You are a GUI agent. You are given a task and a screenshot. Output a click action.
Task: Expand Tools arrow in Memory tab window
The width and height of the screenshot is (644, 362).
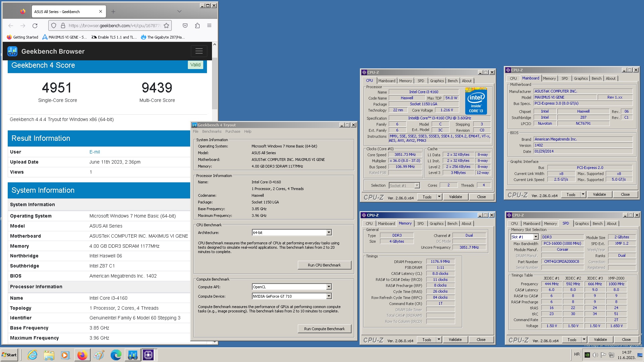(x=439, y=340)
